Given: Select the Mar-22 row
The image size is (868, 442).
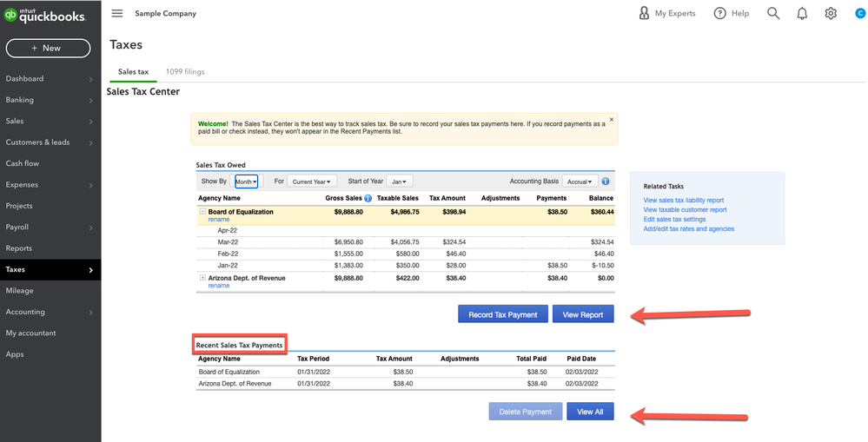Looking at the screenshot, I should pos(406,242).
